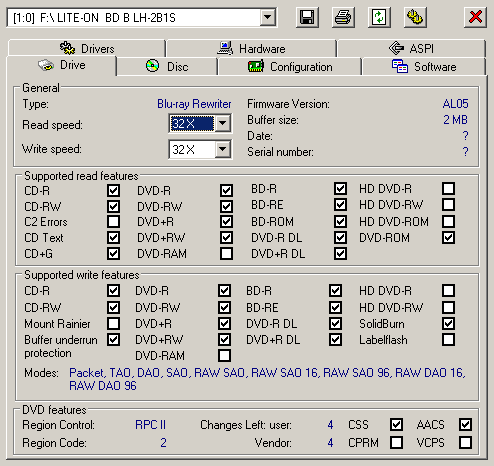Toggle the CPRM checkbox
The width and height of the screenshot is (494, 466).
[x=396, y=443]
